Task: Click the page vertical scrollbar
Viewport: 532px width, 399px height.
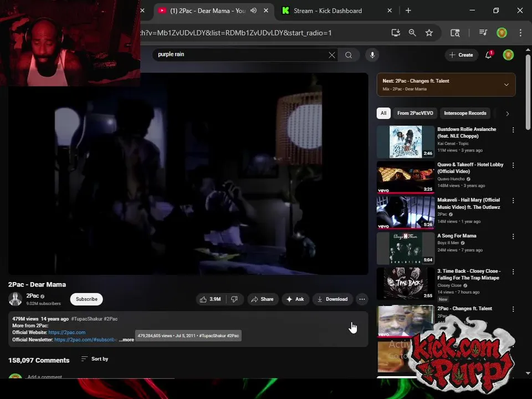Action: [528, 91]
